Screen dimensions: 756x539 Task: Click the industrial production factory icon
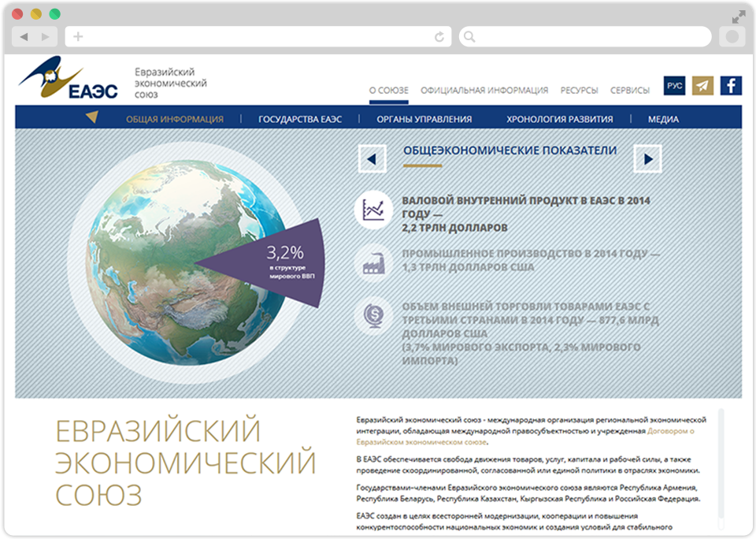(x=373, y=262)
